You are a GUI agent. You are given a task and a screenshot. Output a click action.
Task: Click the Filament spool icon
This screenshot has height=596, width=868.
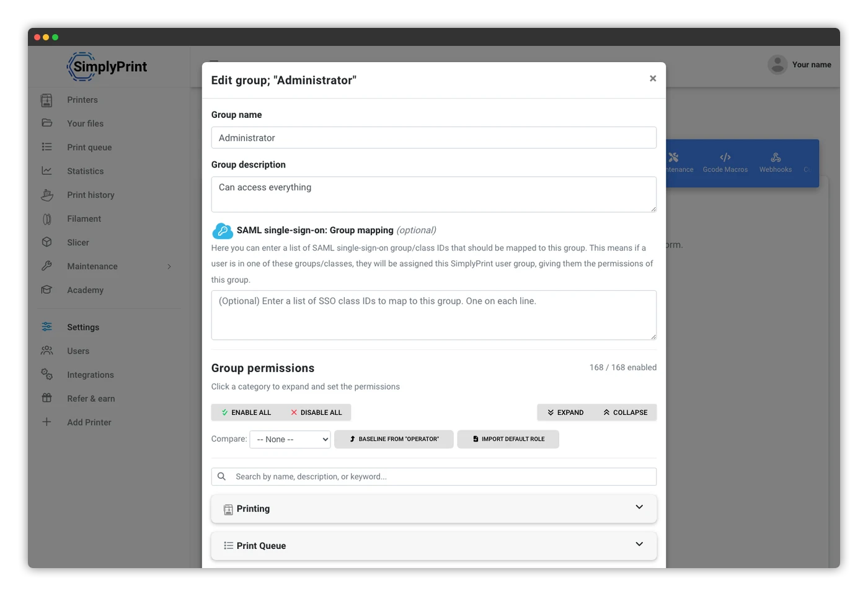[46, 219]
